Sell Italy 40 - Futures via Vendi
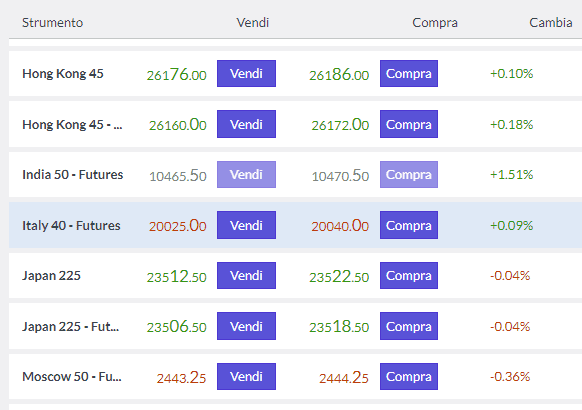This screenshot has width=582, height=410. pos(246,225)
